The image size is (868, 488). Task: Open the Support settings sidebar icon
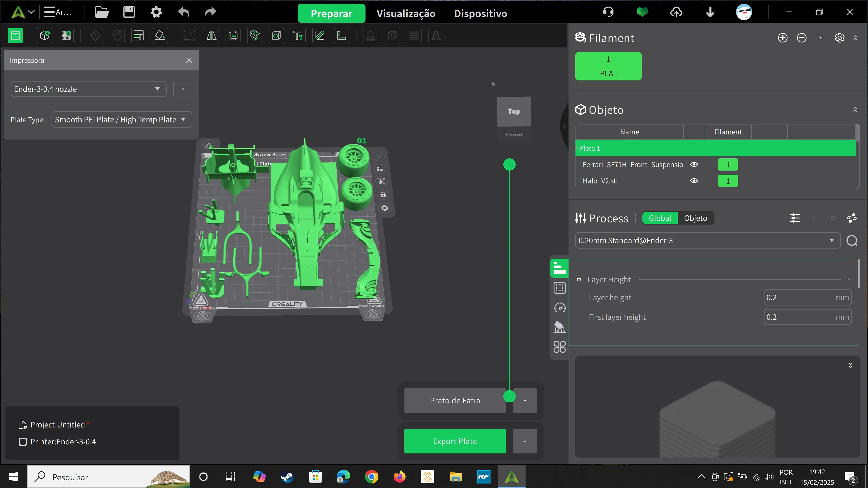click(559, 327)
